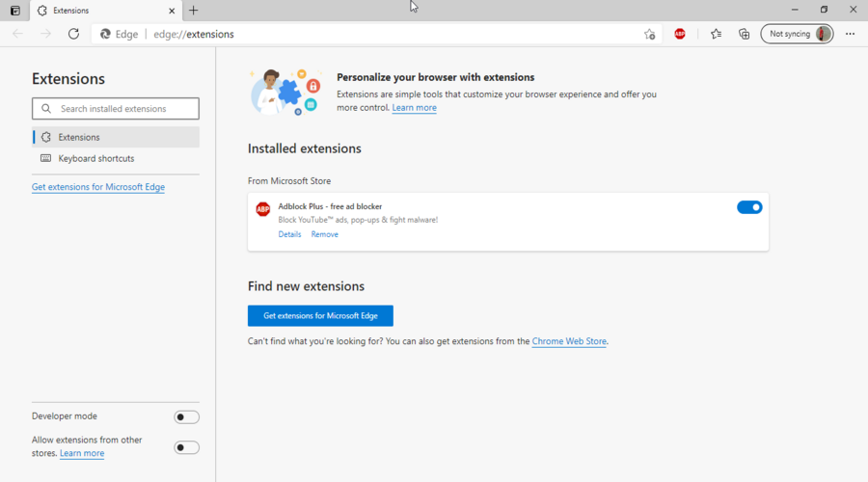This screenshot has height=482, width=868.
Task: Open the Favorites star list icon
Action: coord(716,34)
